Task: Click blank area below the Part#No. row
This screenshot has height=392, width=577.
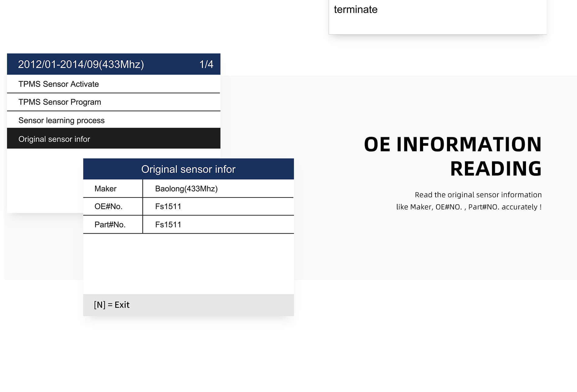Action: point(188,263)
